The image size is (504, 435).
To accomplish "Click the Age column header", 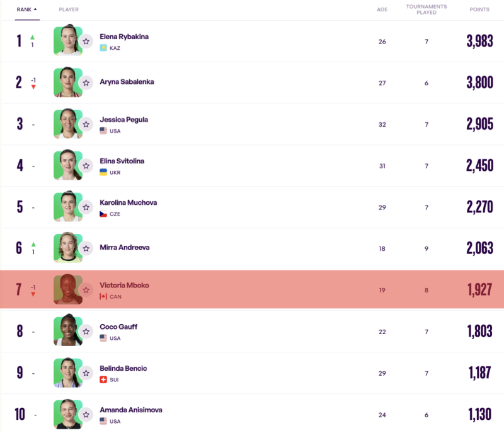I will point(382,9).
